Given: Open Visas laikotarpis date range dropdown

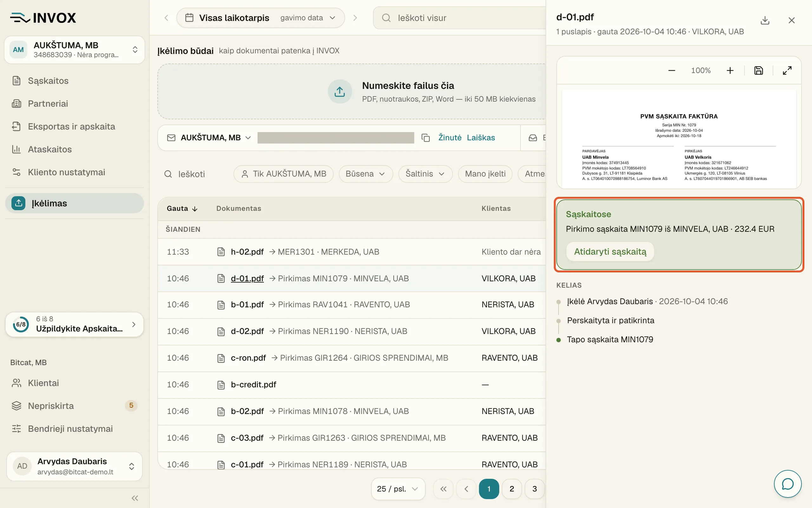Looking at the screenshot, I should [x=261, y=18].
